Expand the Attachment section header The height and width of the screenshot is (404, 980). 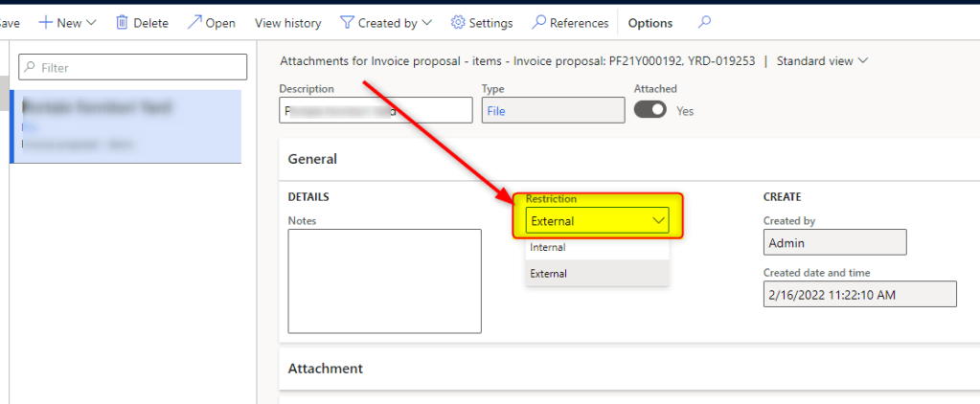[x=326, y=368]
